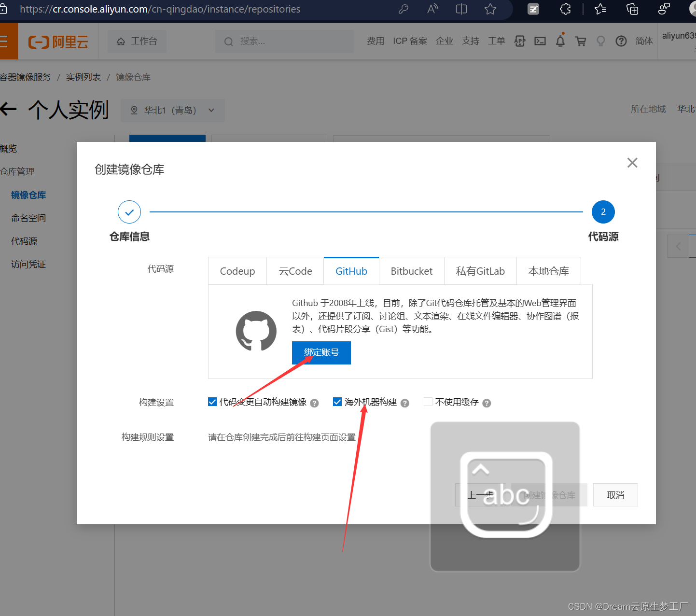The height and width of the screenshot is (616, 696).
Task: Select 镜像仓库 in the sidebar
Action: pos(28,195)
